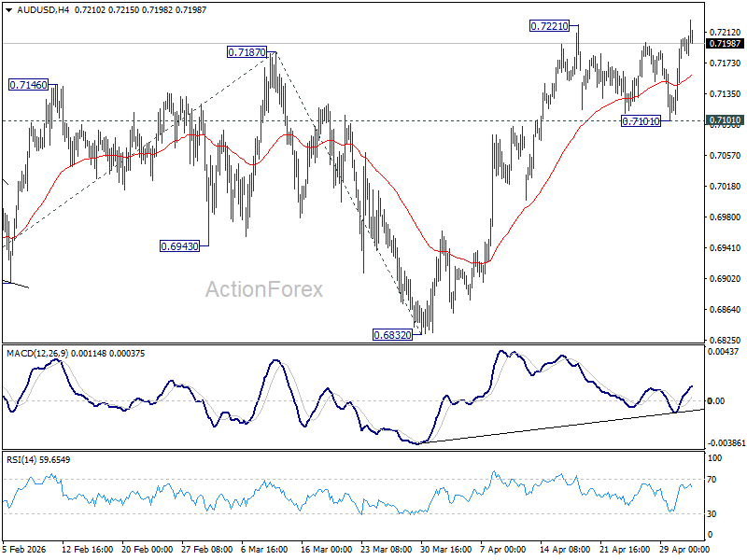Image resolution: width=747 pixels, height=560 pixels.
Task: Click the 5 Feb 2026 date label
Action: pyautogui.click(x=24, y=550)
